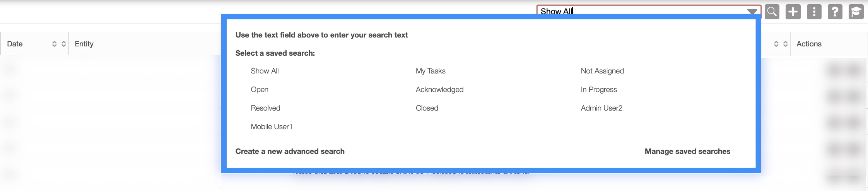
Task: Click the question mark help icon
Action: click(x=835, y=12)
